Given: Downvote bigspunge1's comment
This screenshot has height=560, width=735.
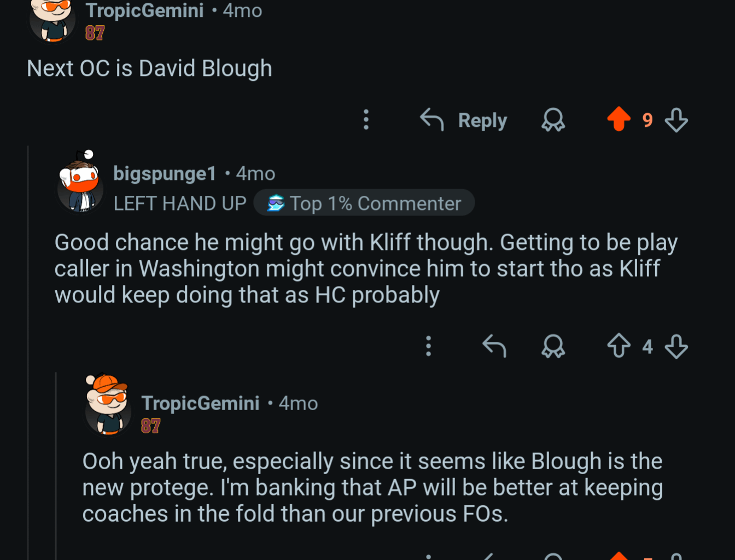Looking at the screenshot, I should (676, 346).
